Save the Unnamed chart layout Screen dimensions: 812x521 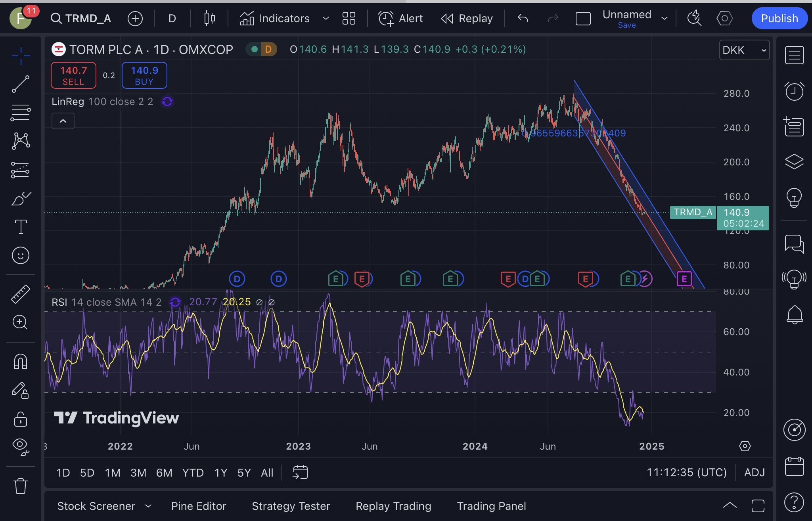click(x=627, y=25)
